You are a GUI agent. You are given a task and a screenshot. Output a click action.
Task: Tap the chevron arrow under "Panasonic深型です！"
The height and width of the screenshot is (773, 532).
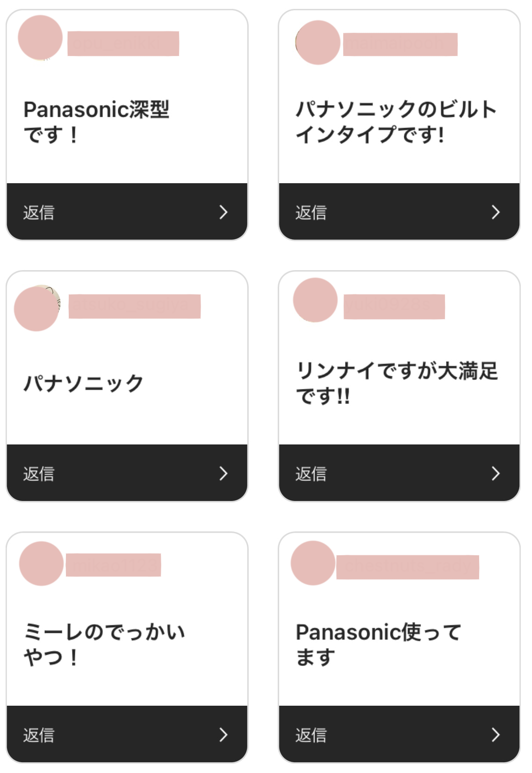223,212
